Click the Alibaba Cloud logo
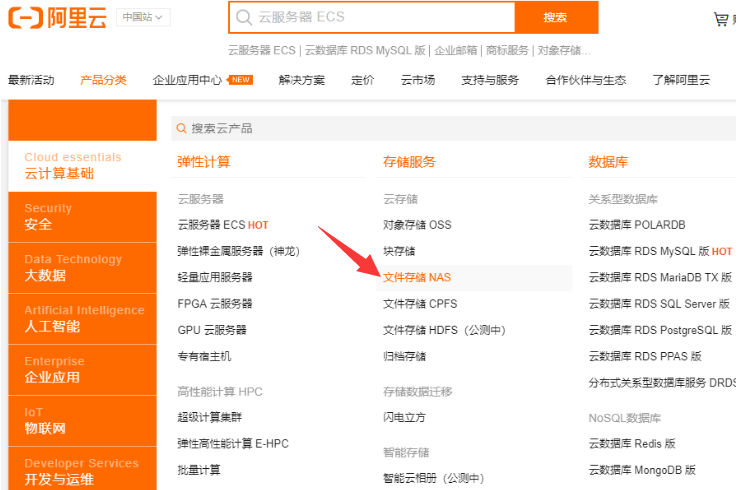 [57, 18]
